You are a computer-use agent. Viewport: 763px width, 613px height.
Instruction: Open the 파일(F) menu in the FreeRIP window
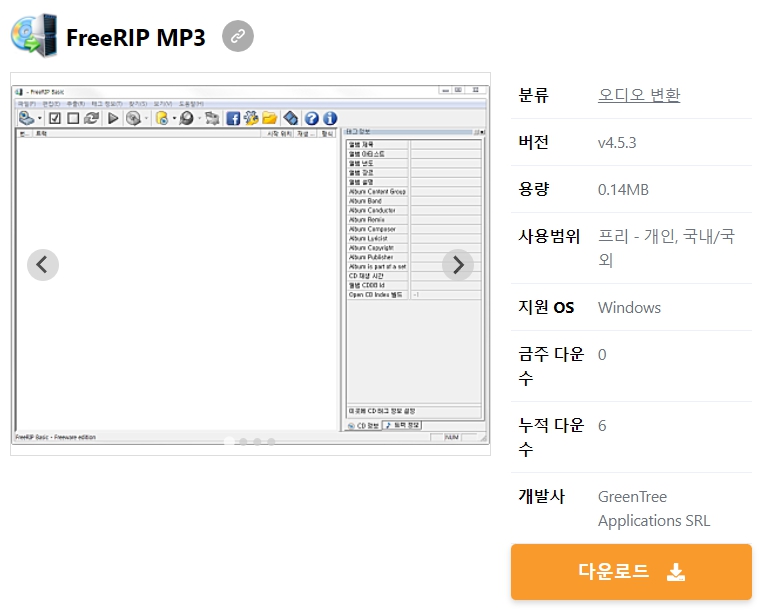click(27, 104)
